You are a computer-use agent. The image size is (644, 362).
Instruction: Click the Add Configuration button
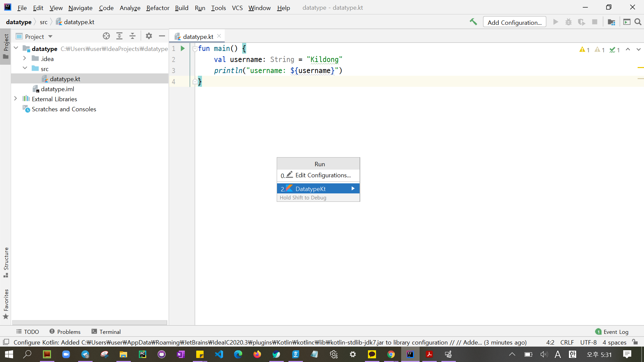pos(514,22)
